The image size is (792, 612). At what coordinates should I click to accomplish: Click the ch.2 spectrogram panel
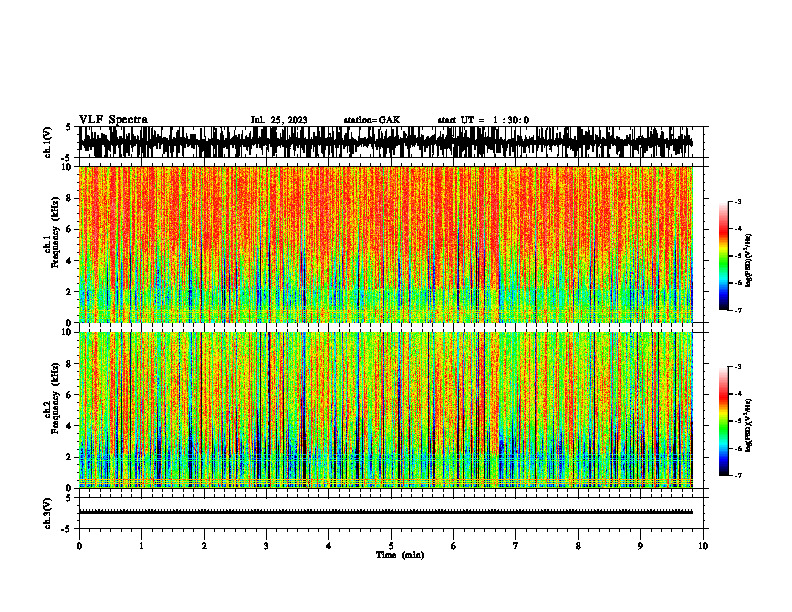(x=385, y=410)
